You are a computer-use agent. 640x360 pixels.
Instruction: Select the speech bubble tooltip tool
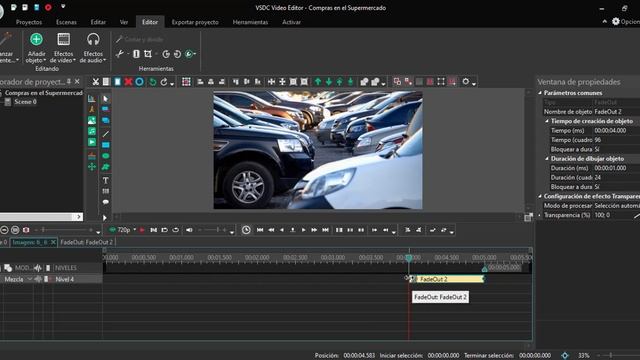click(105, 202)
